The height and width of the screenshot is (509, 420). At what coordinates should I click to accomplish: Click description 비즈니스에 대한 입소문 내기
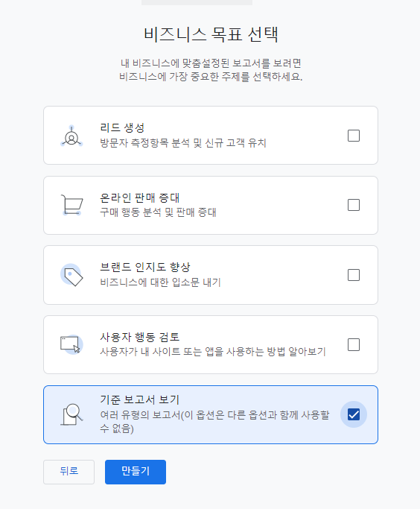[x=160, y=282]
